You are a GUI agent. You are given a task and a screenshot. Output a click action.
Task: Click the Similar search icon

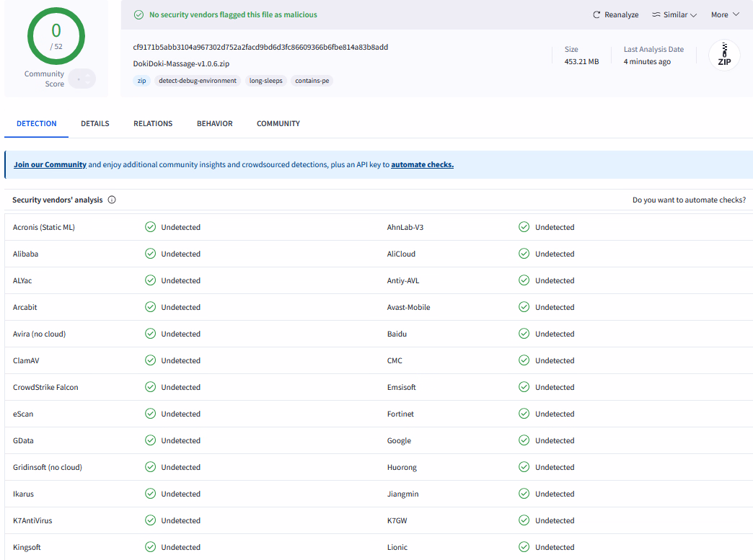tap(656, 15)
